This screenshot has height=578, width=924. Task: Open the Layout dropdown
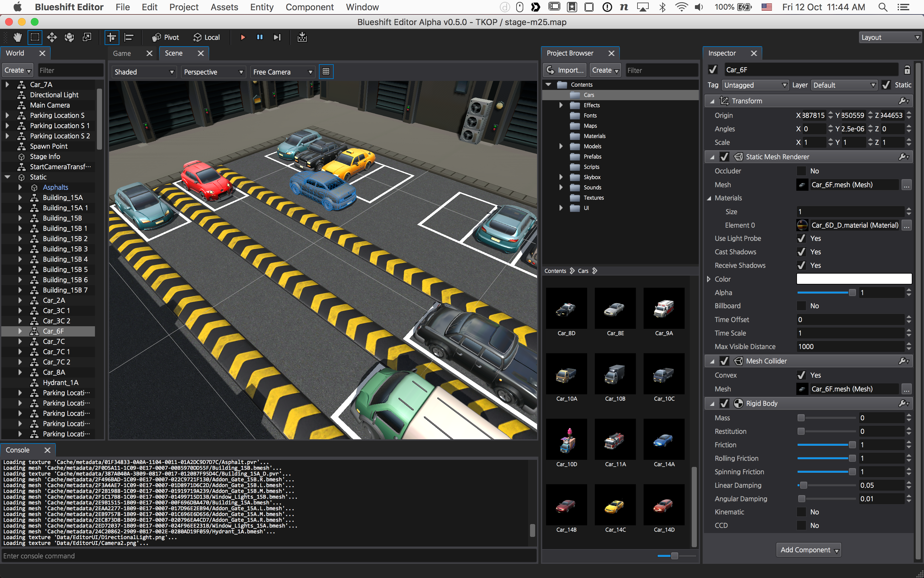click(x=890, y=37)
